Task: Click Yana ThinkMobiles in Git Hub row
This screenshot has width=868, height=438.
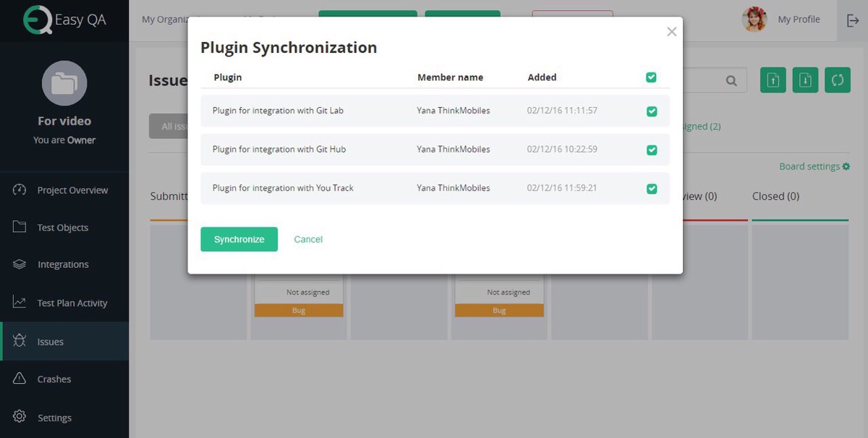Action: pyautogui.click(x=454, y=149)
